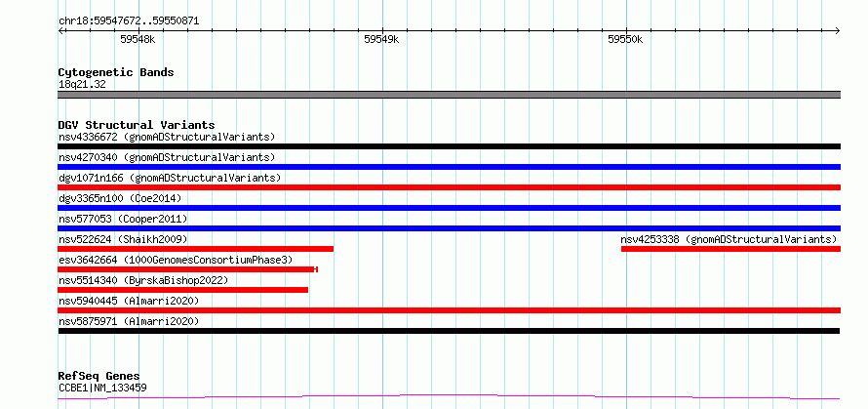868x409 pixels.
Task: Click the magenta CCBE1 gene line
Action: coord(449,397)
